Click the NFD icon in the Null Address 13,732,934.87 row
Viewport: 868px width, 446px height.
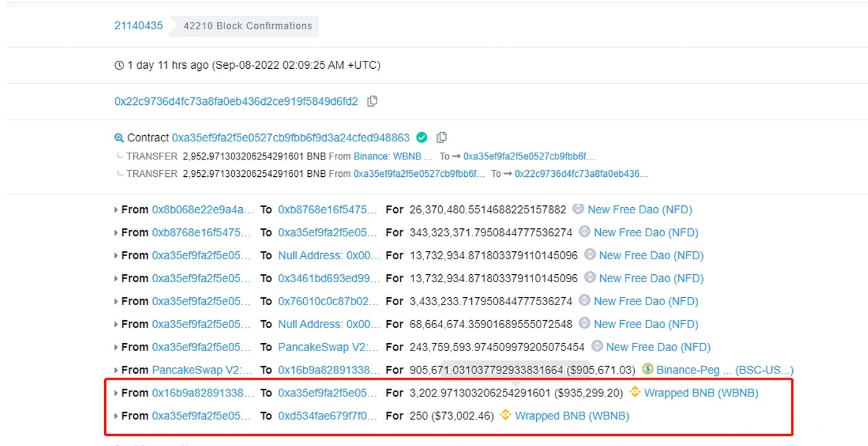(590, 255)
